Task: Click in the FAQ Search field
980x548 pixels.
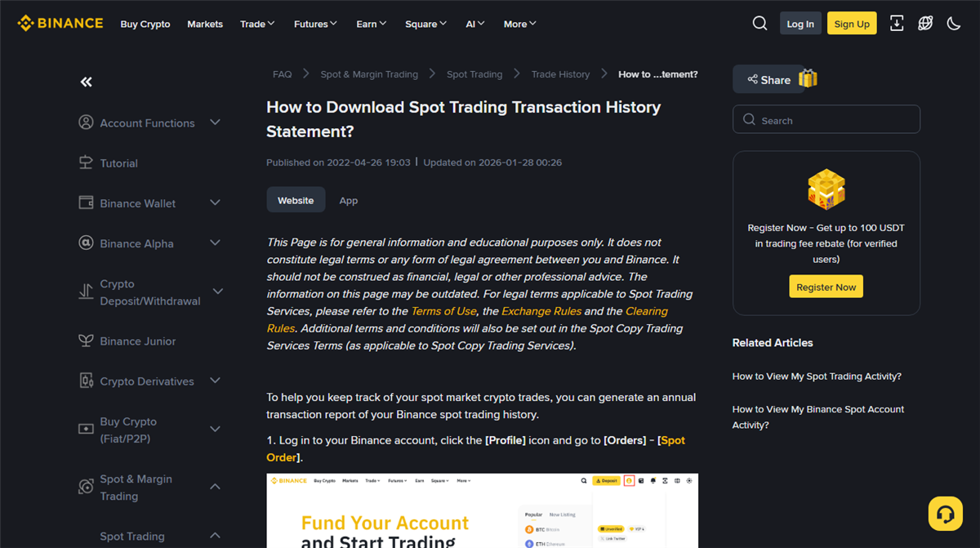Action: point(826,119)
